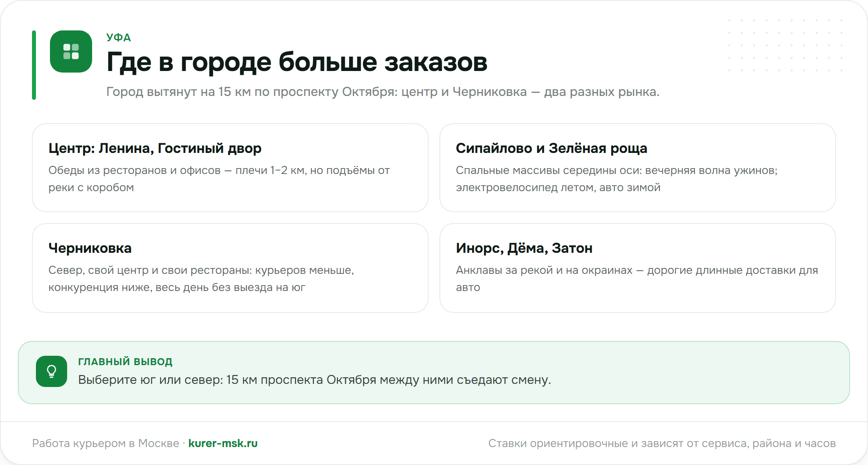
Task: Select the Черниковка card heading
Action: click(x=90, y=248)
